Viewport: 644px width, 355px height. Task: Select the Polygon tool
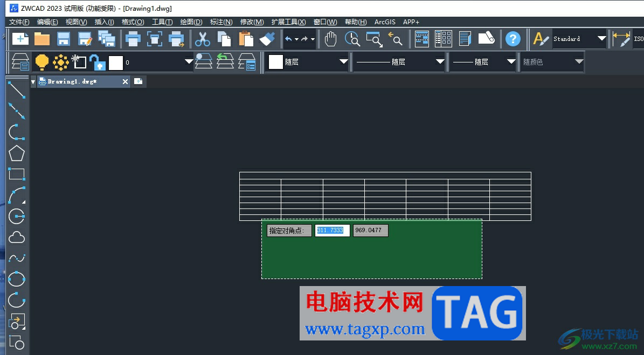tap(16, 153)
